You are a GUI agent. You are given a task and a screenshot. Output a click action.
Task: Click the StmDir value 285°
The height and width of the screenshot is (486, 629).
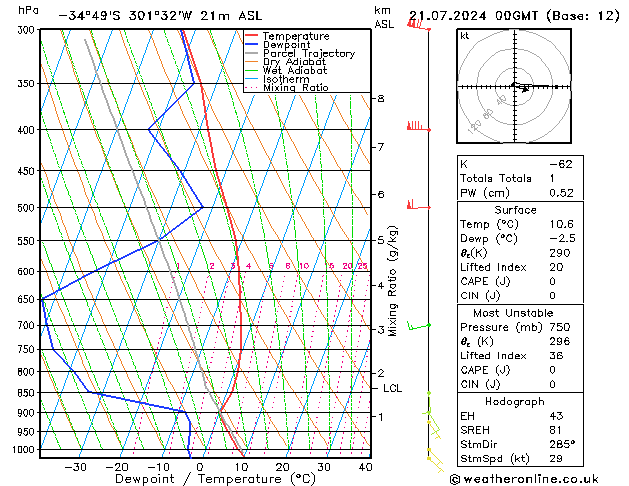562,445
